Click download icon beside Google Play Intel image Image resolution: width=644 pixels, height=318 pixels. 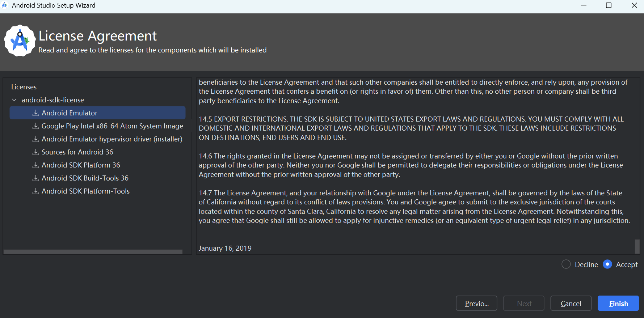pyautogui.click(x=35, y=126)
